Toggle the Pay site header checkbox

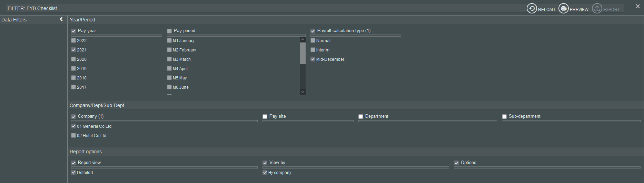coord(265,117)
